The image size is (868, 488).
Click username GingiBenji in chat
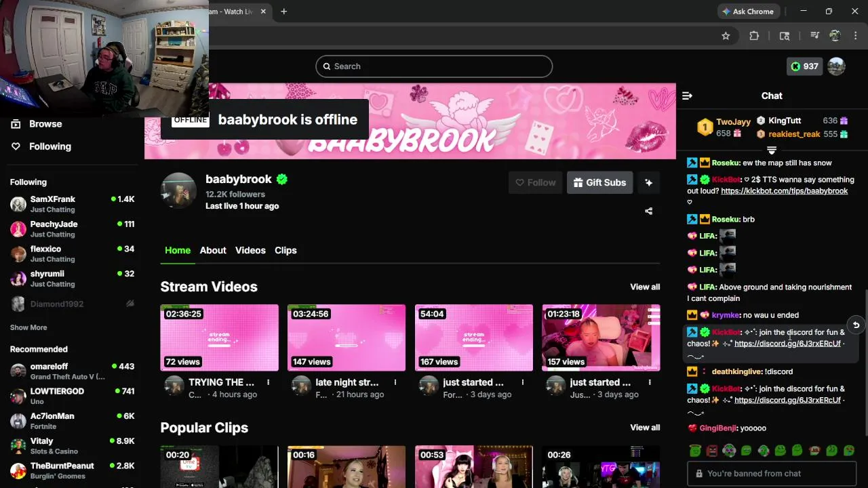(x=718, y=428)
